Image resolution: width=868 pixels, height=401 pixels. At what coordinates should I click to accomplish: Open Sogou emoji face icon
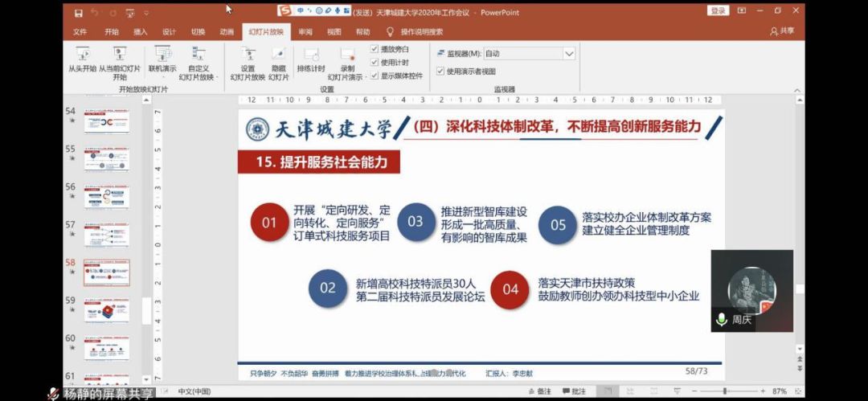320,10
